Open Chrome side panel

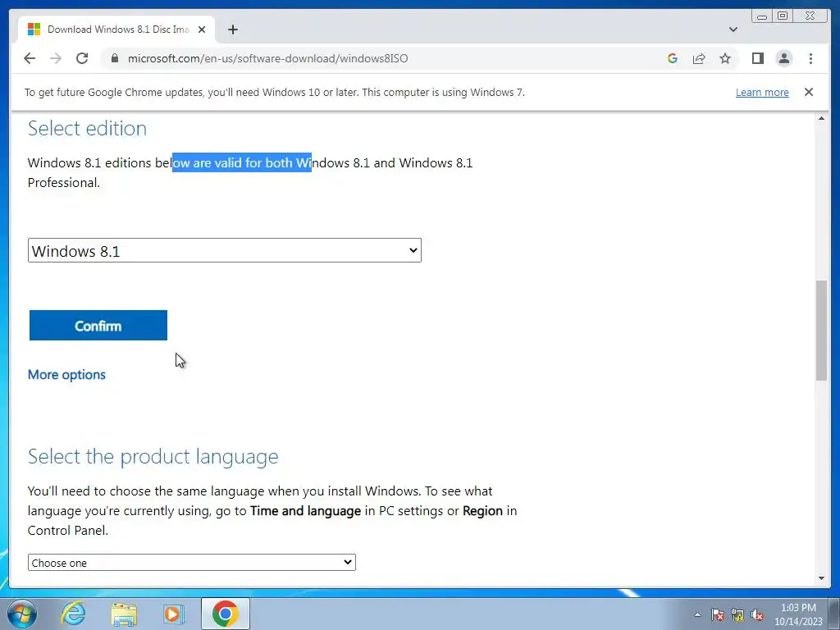pos(757,58)
